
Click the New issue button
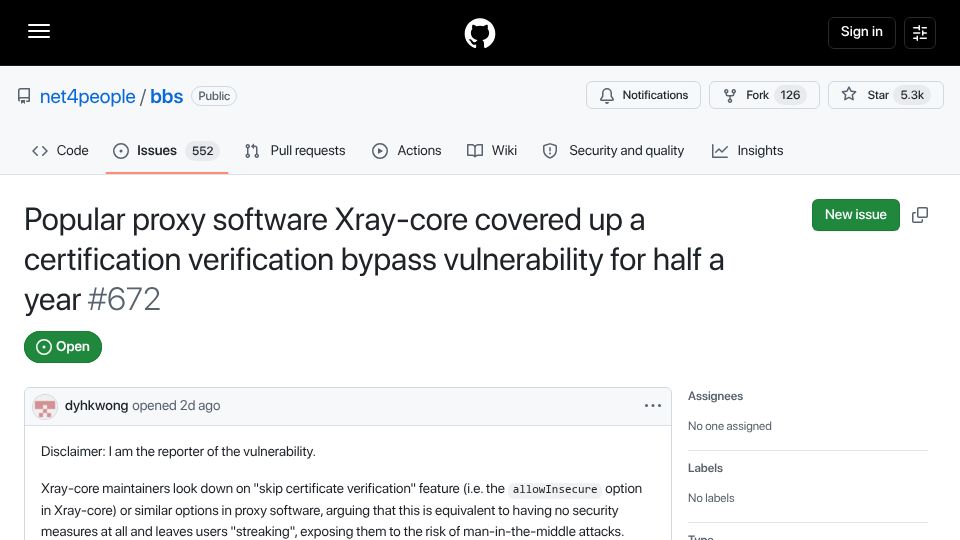(855, 215)
